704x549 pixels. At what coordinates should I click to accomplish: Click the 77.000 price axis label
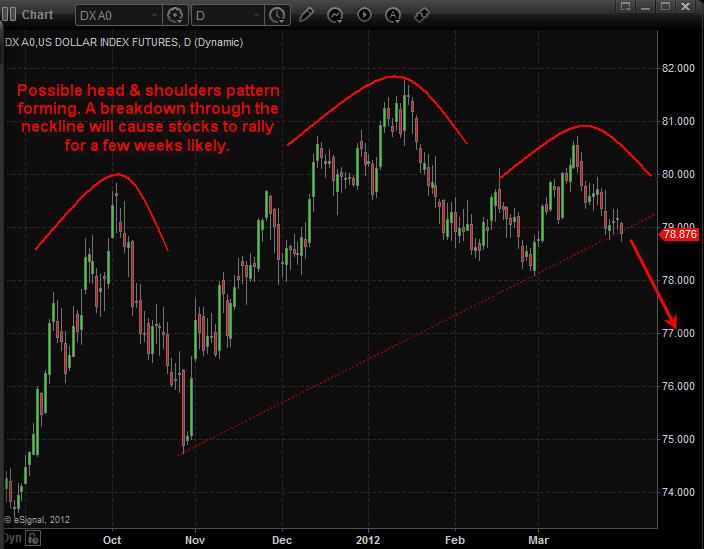[678, 333]
